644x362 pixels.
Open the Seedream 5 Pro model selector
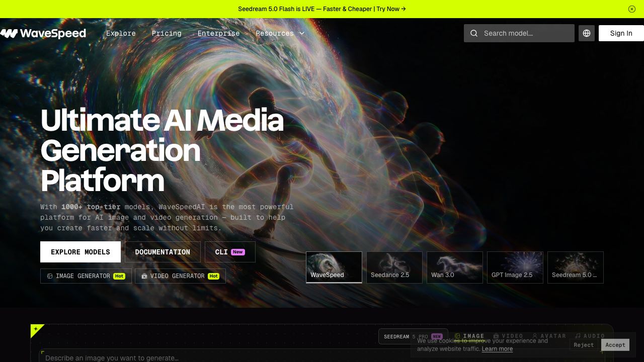tap(413, 336)
